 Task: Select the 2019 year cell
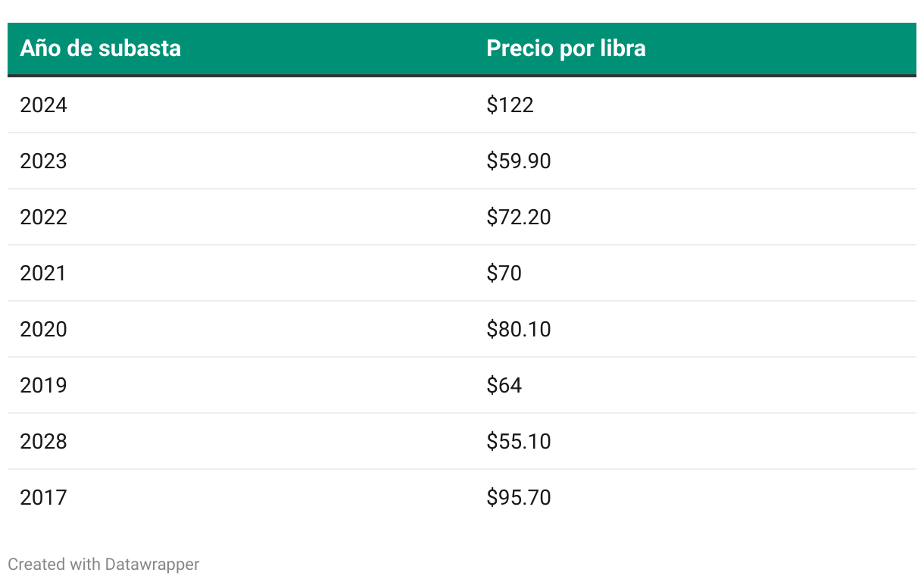pos(43,385)
